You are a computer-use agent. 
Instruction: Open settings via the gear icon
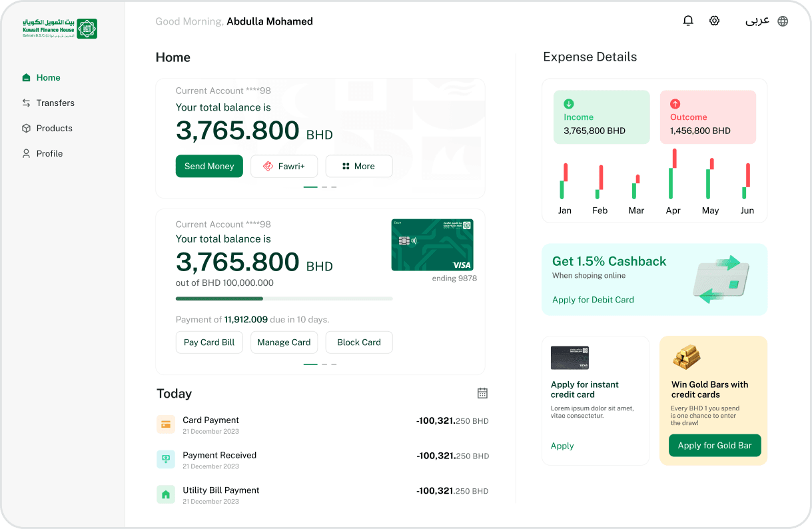pos(715,21)
